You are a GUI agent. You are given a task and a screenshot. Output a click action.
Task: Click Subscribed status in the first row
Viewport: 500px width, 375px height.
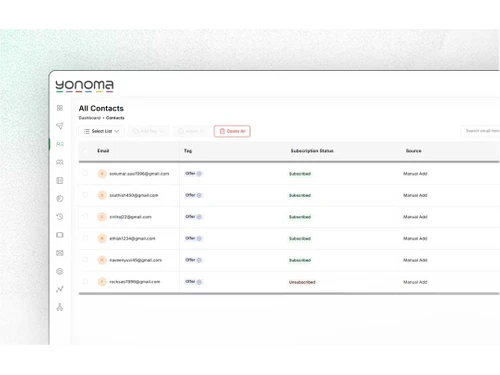pos(300,174)
